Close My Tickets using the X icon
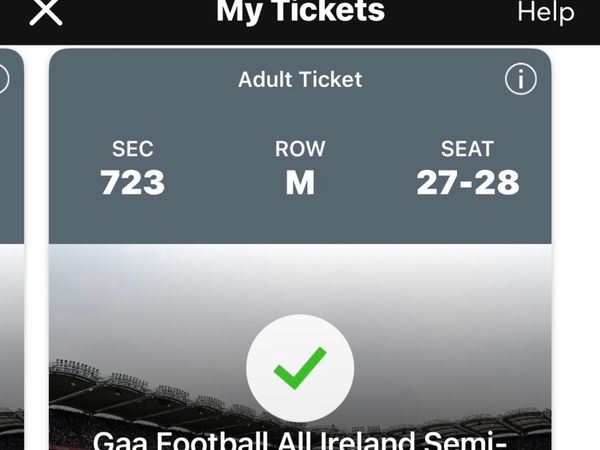Viewport: 600px width, 450px height. pyautogui.click(x=46, y=11)
